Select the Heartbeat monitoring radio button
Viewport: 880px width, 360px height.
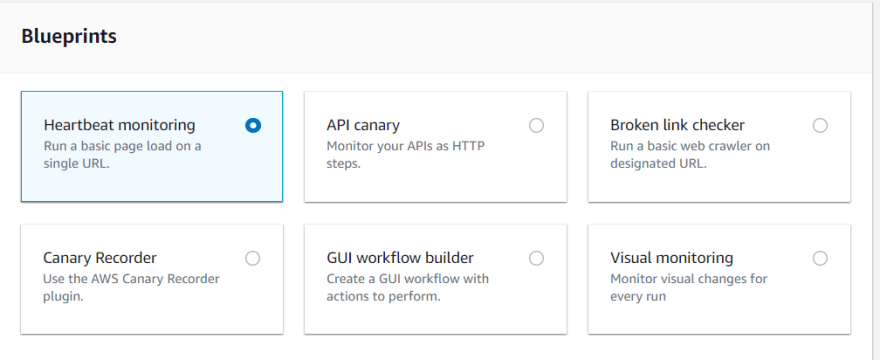point(253,126)
